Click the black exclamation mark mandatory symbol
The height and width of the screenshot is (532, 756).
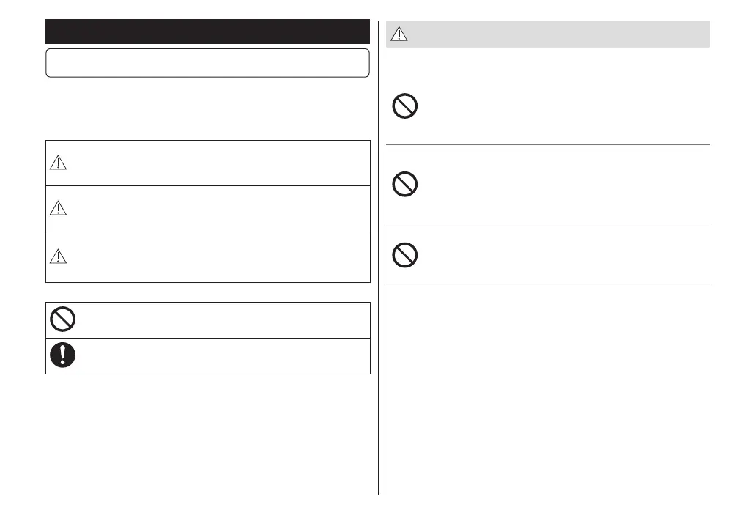point(62,355)
